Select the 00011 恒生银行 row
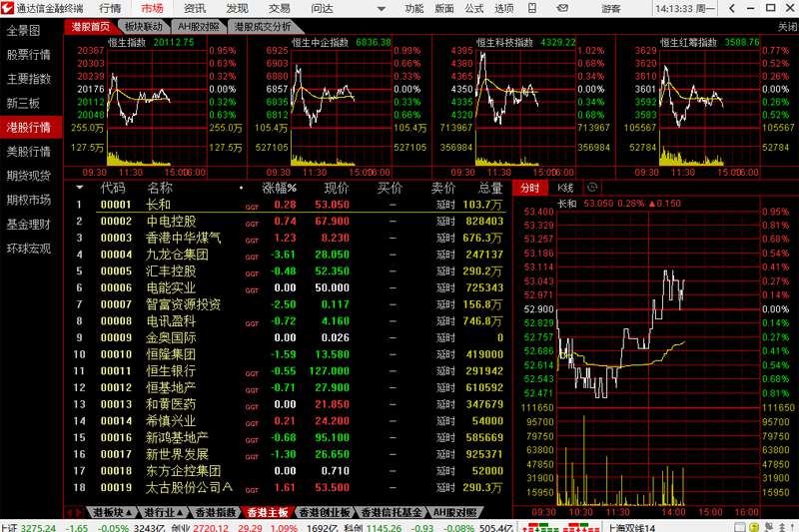 289,371
